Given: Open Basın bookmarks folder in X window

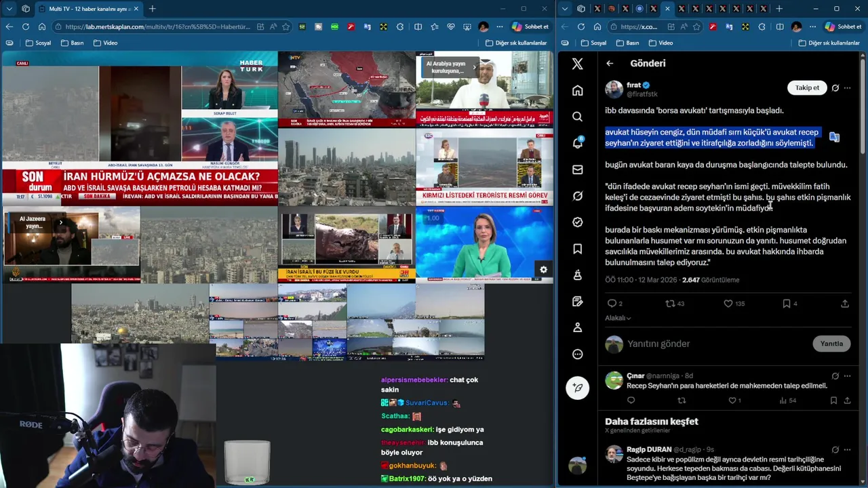Looking at the screenshot, I should click(x=628, y=43).
